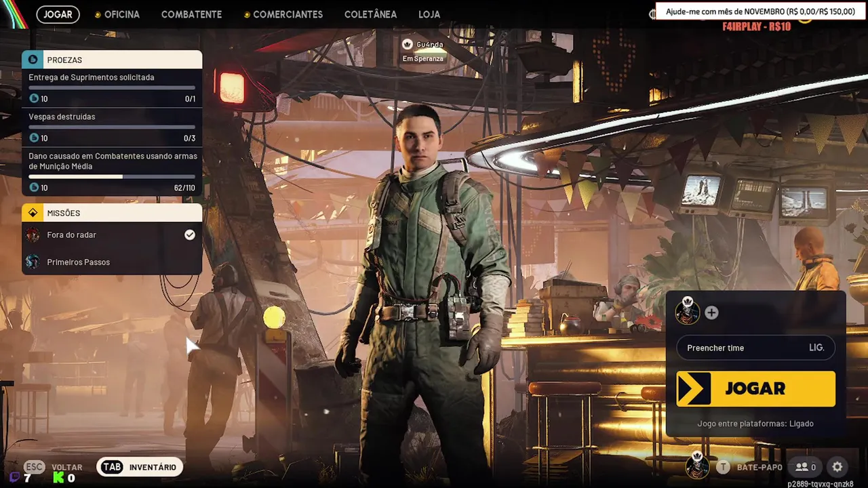The width and height of the screenshot is (868, 488).
Task: Click the green Kick viewers icon
Action: tap(59, 478)
